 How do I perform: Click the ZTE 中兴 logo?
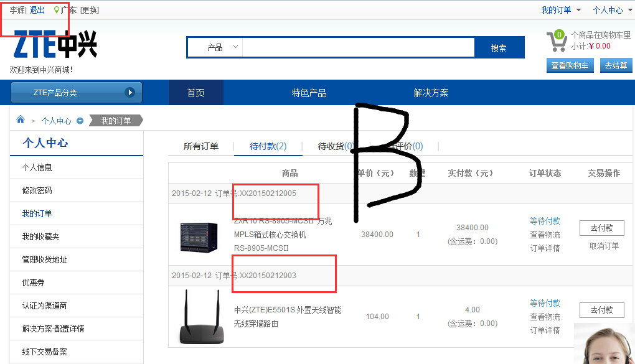coord(55,44)
